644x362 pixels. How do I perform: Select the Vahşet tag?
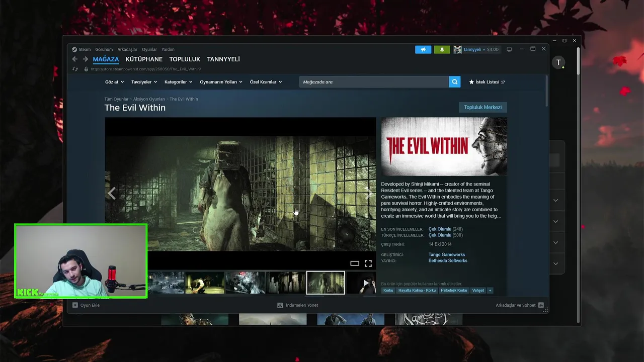[x=478, y=290]
